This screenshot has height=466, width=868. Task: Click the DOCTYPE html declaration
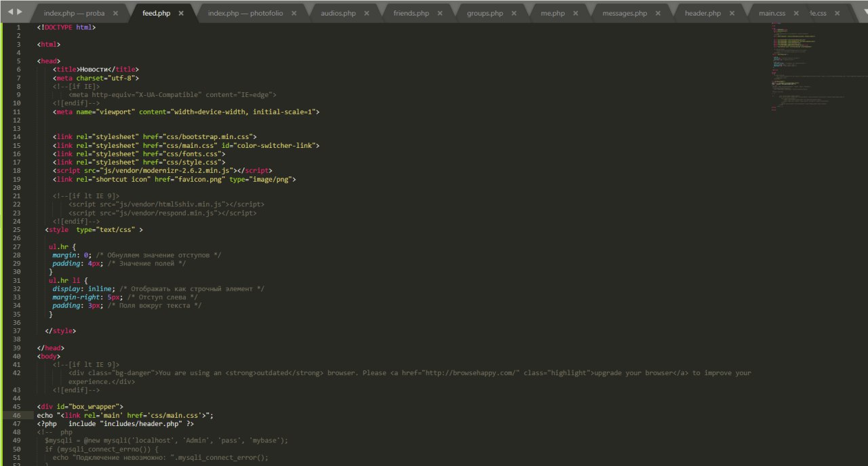point(66,27)
